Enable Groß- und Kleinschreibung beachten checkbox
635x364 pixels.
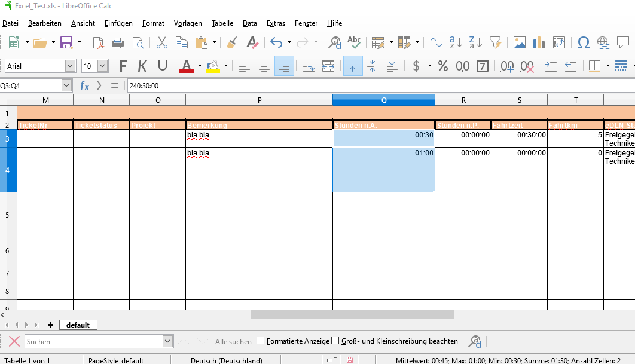(335, 341)
